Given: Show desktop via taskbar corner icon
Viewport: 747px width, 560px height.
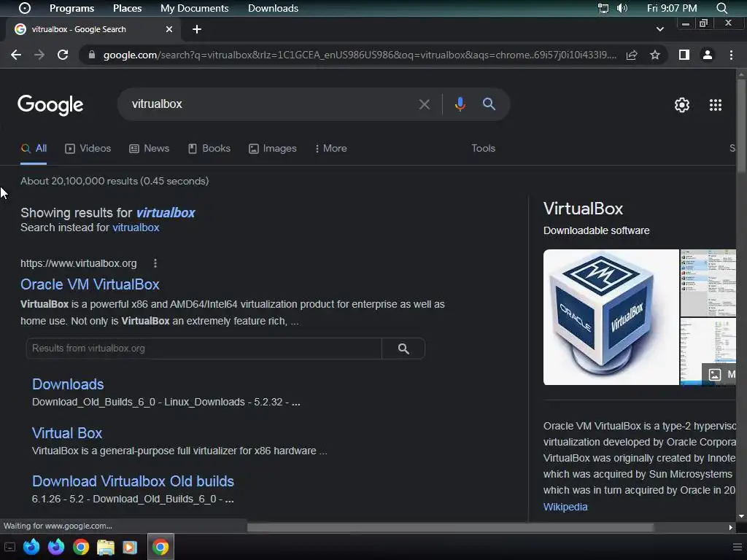Looking at the screenshot, I should click(x=9, y=547).
